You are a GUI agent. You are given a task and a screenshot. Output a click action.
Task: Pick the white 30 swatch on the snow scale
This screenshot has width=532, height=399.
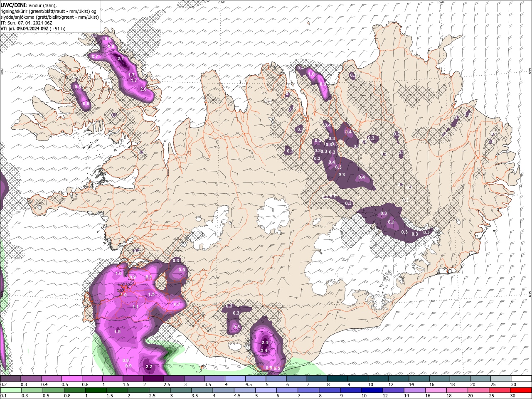(521, 379)
